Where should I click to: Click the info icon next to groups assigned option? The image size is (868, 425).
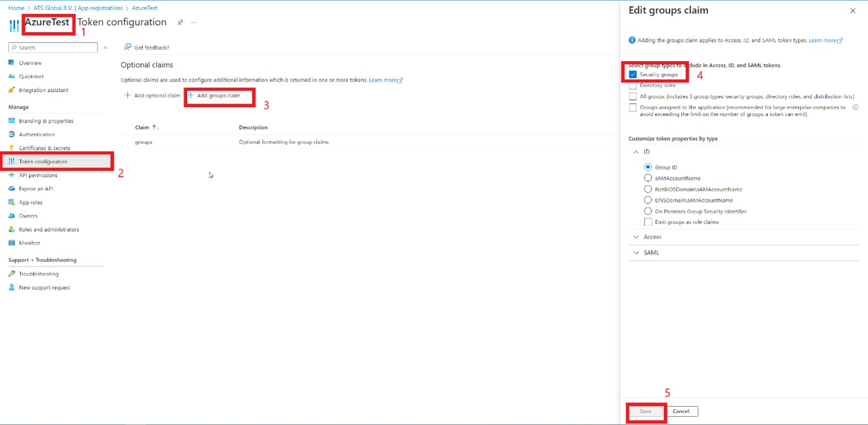tap(855, 108)
